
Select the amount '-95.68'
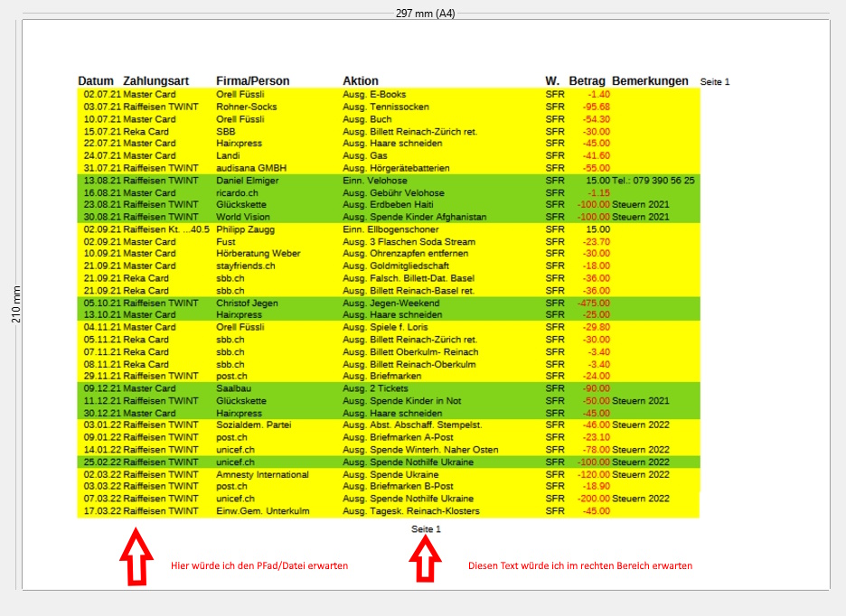[x=597, y=107]
